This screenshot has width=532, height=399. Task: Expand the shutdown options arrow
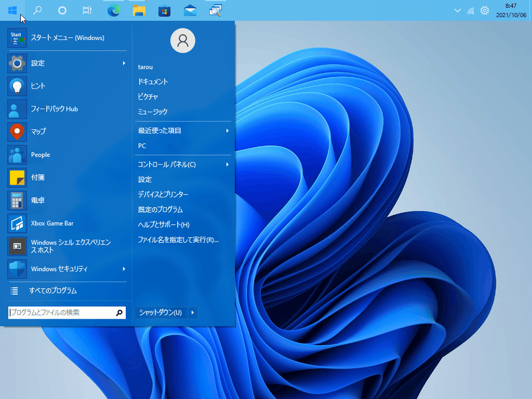pos(192,312)
